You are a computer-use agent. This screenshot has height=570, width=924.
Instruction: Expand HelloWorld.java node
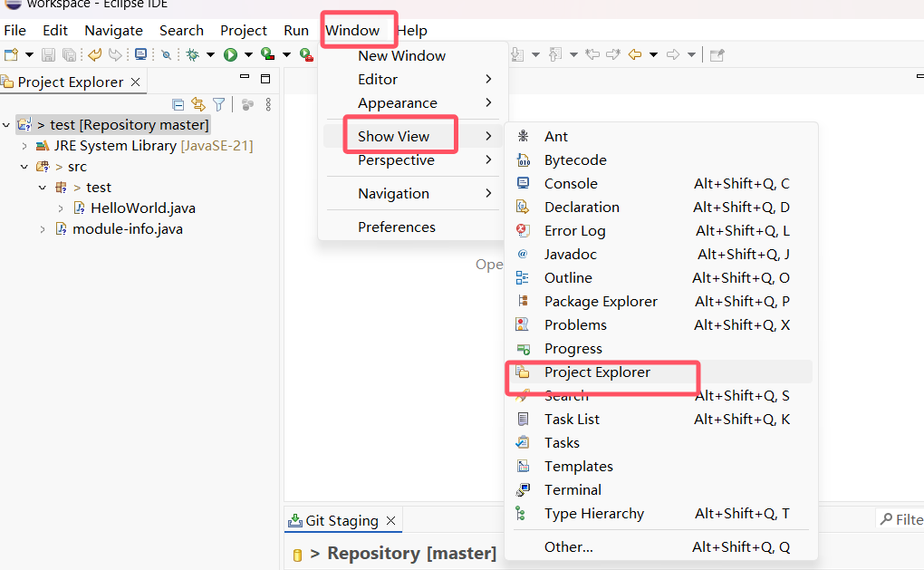click(x=61, y=208)
